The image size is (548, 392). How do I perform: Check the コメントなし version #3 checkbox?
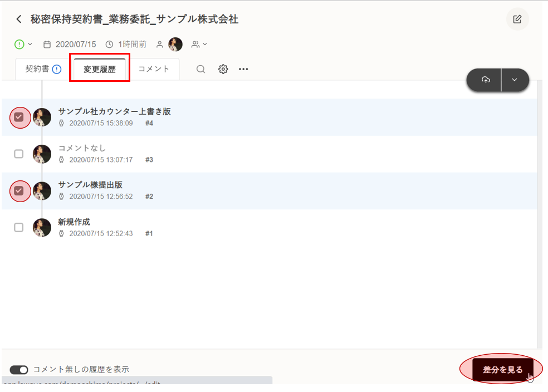click(19, 154)
